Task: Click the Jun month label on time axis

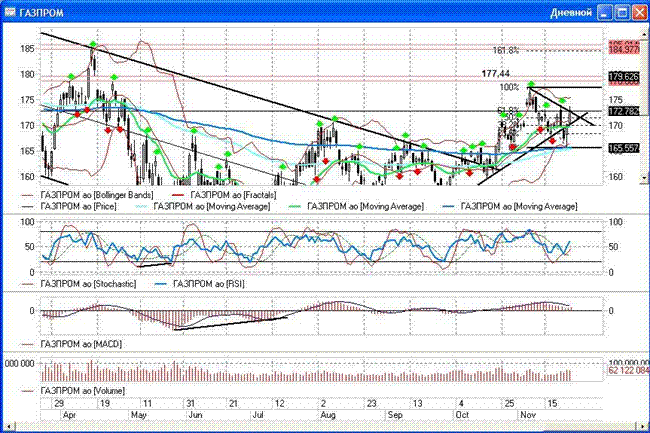Action: pos(195,415)
